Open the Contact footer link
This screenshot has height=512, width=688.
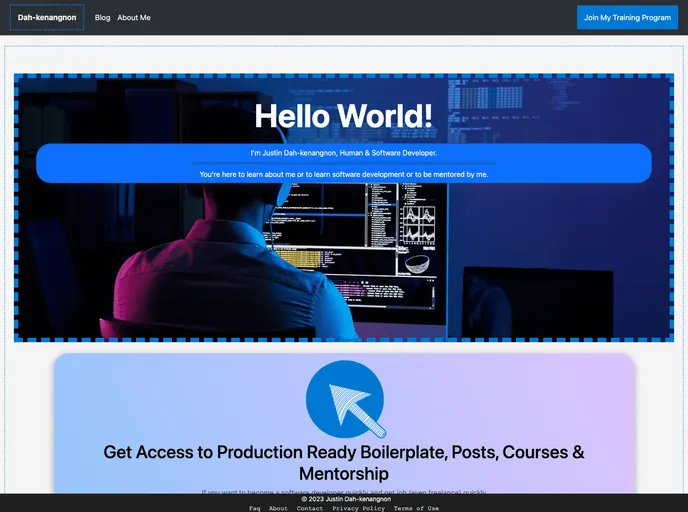[x=310, y=508]
